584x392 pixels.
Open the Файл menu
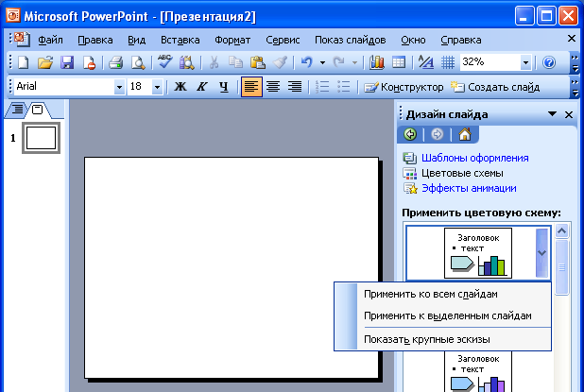50,40
